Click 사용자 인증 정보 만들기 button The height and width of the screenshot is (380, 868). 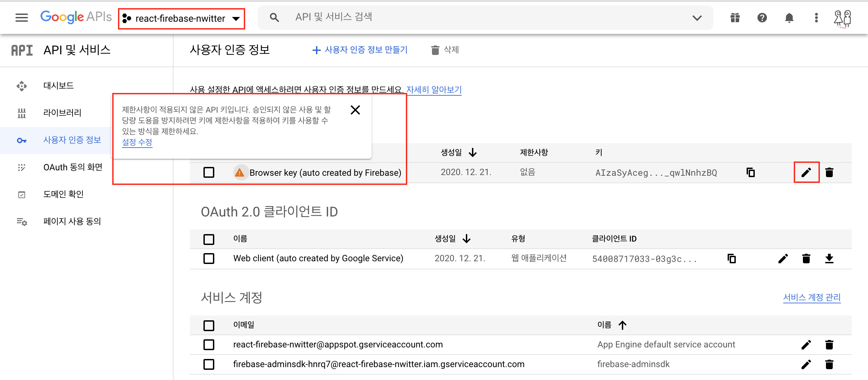point(360,50)
